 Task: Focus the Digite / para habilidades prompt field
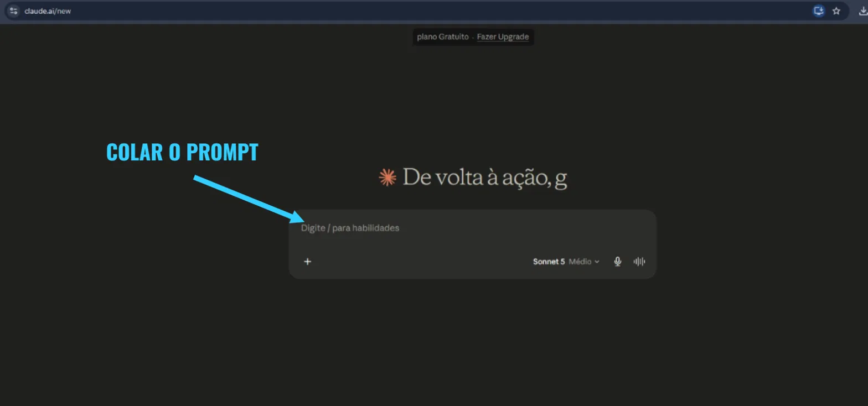[472, 228]
